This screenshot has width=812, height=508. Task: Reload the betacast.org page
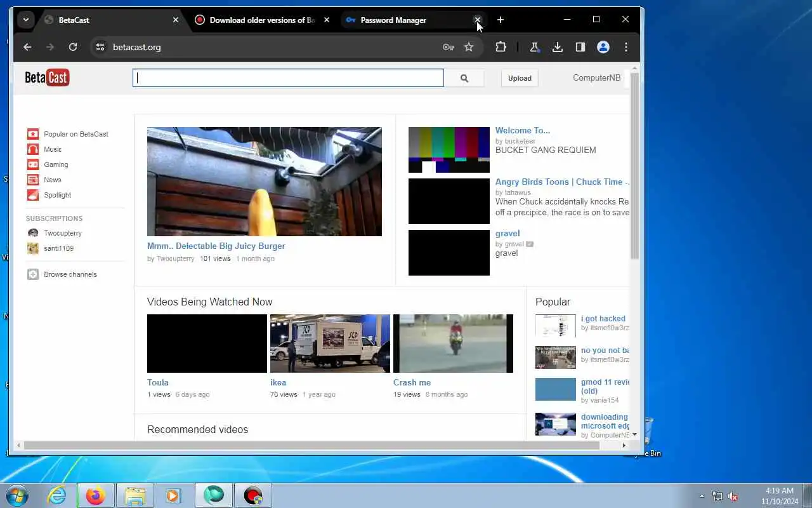pos(73,47)
